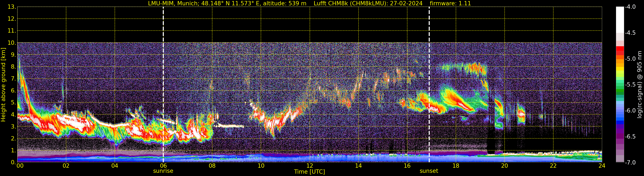Click the time-axis tick label 24
This screenshot has height=176, width=644.
click(602, 166)
